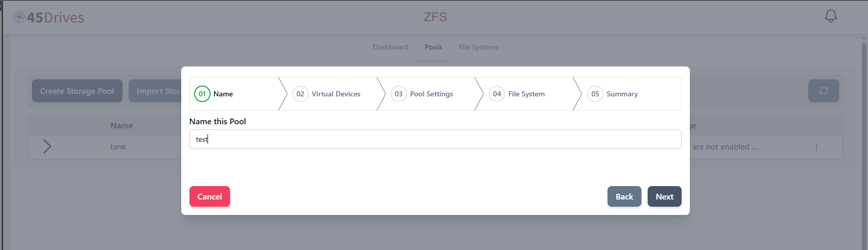This screenshot has height=250, width=868.
Task: Open the File System wizard step
Action: tap(526, 94)
